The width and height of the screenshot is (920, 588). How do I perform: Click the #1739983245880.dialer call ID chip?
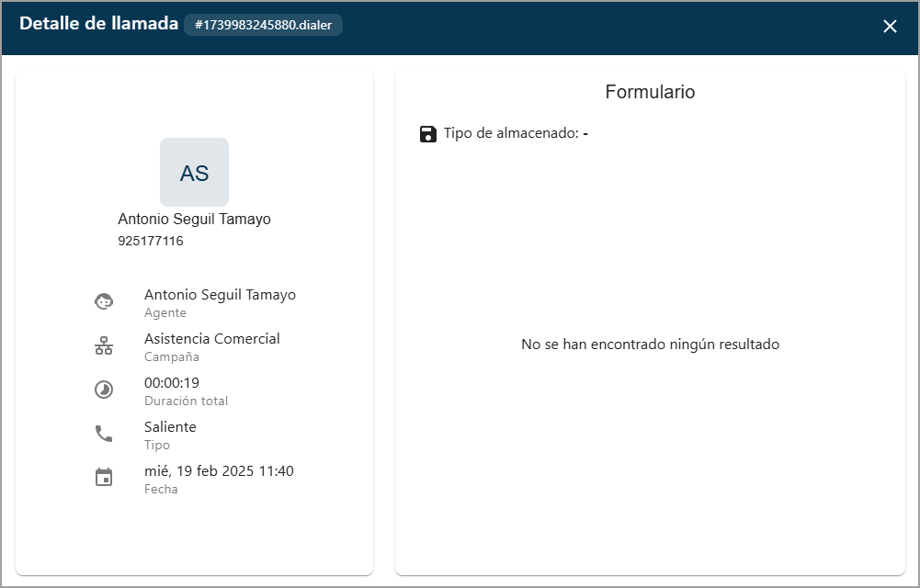(263, 25)
